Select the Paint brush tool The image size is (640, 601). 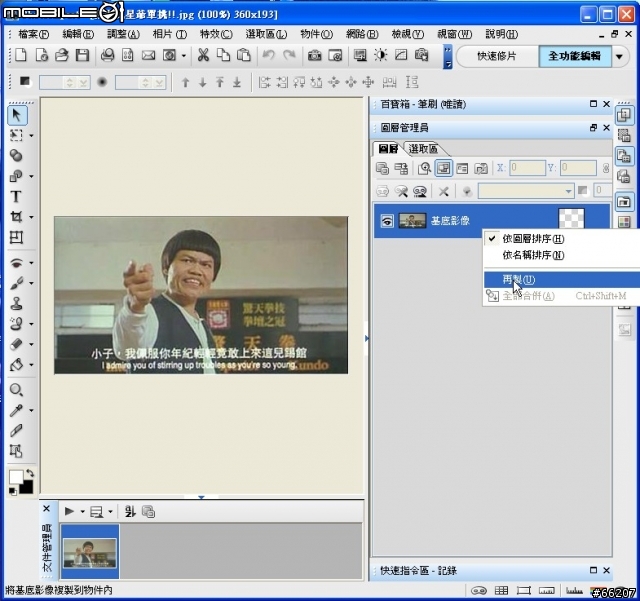click(x=16, y=283)
